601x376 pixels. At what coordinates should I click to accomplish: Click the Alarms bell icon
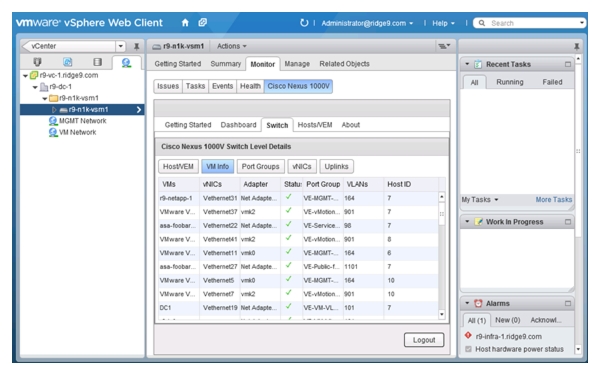pyautogui.click(x=478, y=304)
